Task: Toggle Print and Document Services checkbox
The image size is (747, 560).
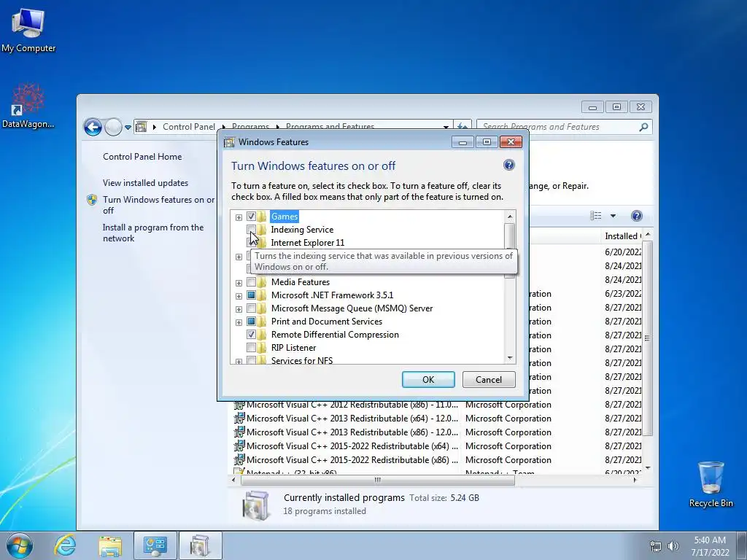Action: point(251,322)
